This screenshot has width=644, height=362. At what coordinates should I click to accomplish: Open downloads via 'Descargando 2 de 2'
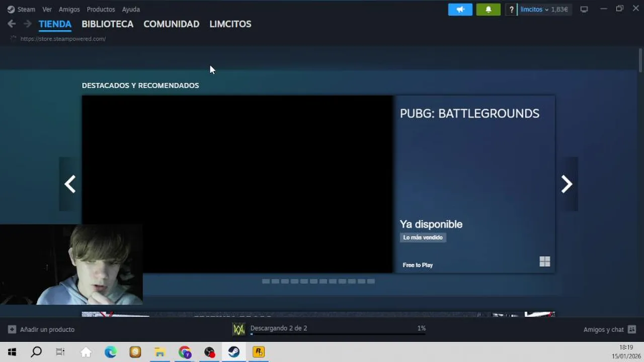tap(279, 328)
